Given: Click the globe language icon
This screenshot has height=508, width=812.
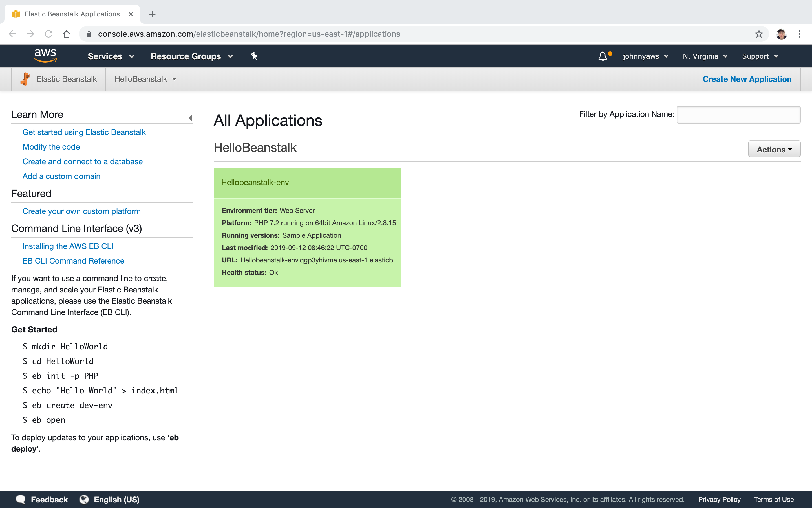Looking at the screenshot, I should tap(84, 499).
